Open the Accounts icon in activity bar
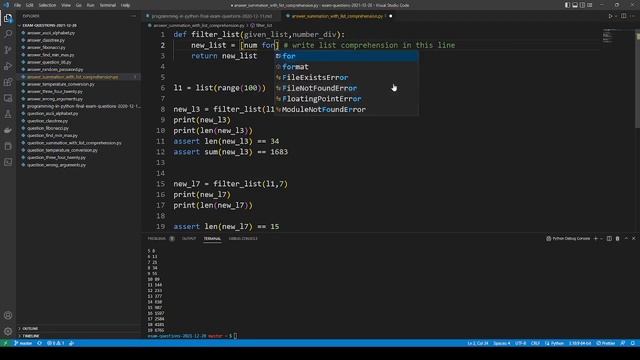This screenshot has width=640, height=360. point(8,315)
